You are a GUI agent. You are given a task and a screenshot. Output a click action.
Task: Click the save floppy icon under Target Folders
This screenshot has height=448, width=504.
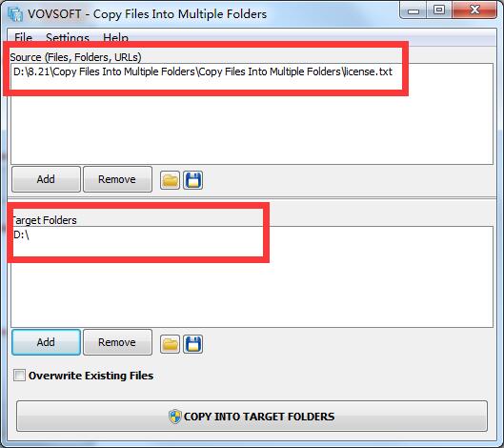coord(192,344)
